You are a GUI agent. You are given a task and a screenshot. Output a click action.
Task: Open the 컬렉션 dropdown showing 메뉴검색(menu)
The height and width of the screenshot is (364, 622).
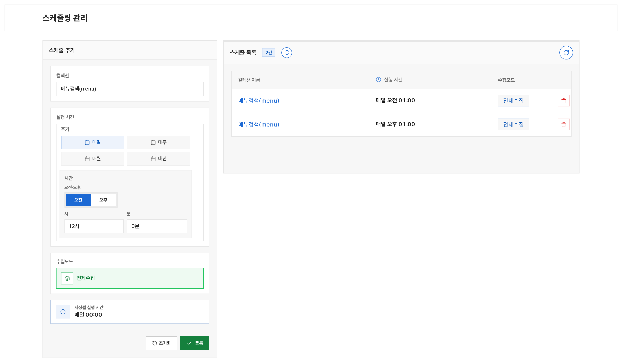coord(130,89)
